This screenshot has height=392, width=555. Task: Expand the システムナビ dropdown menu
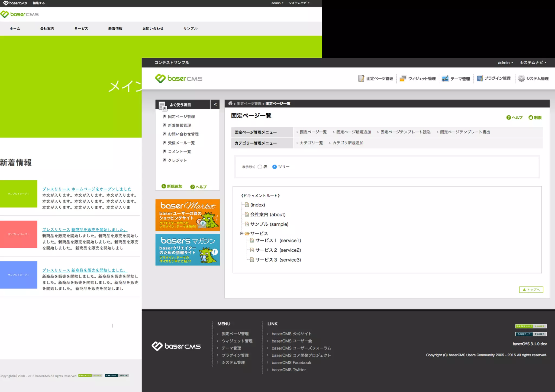(x=533, y=63)
